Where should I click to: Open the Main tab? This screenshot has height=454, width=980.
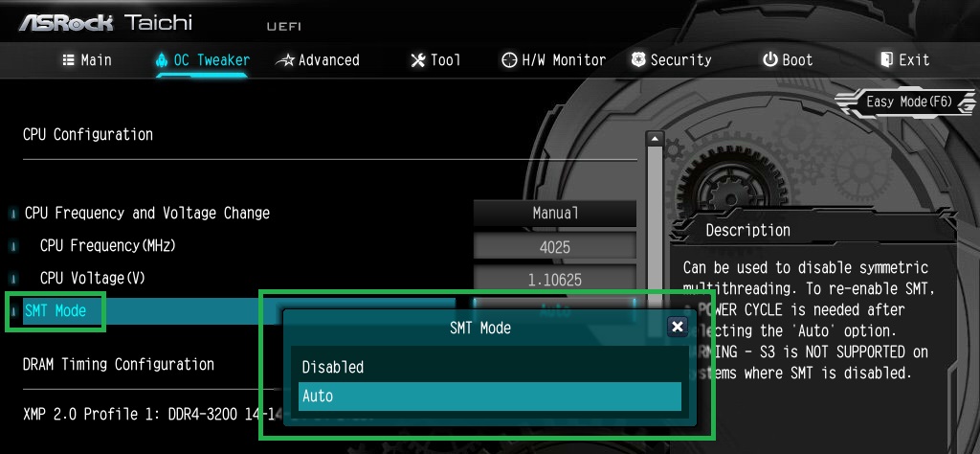coord(87,60)
